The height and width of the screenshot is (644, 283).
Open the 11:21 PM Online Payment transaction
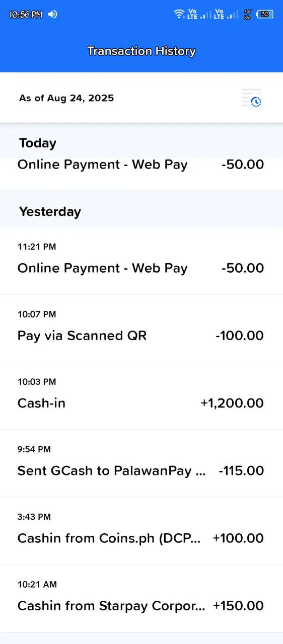[x=141, y=261]
